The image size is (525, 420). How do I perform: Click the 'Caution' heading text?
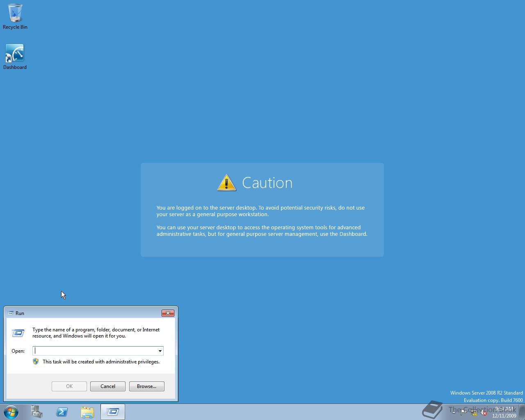click(x=267, y=183)
